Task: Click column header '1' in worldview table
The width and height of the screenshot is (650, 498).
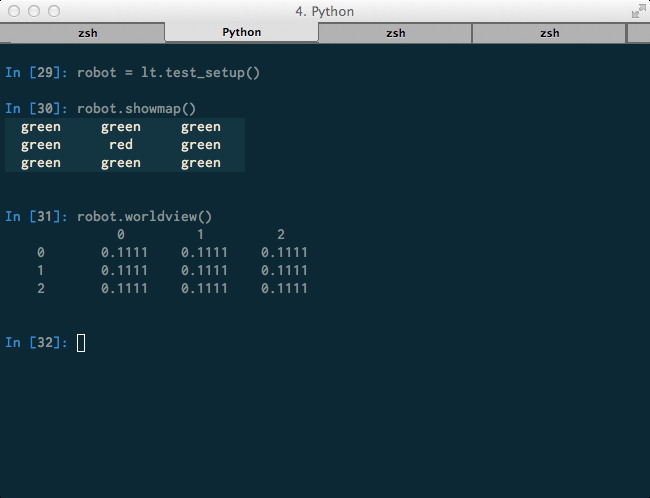Action: pos(201,235)
